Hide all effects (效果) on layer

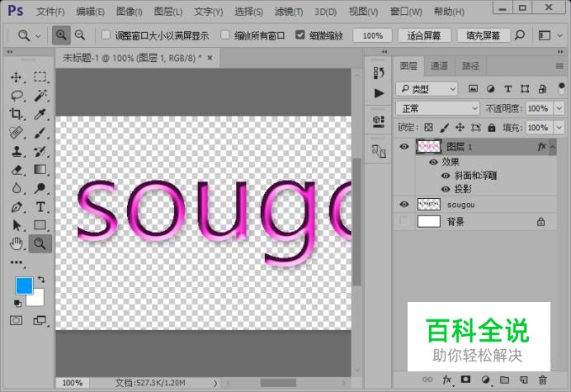coord(433,162)
